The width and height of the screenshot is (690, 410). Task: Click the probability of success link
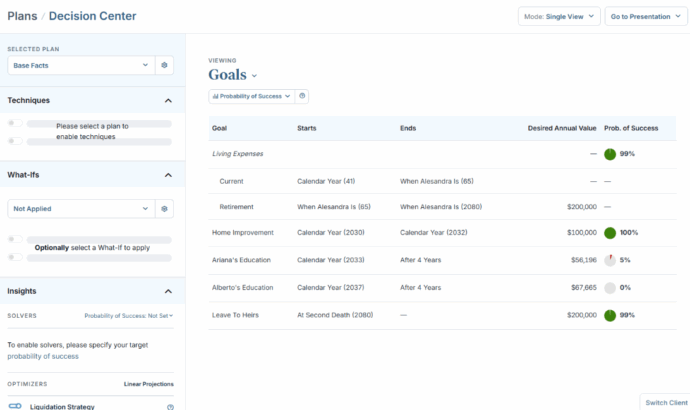pos(43,356)
